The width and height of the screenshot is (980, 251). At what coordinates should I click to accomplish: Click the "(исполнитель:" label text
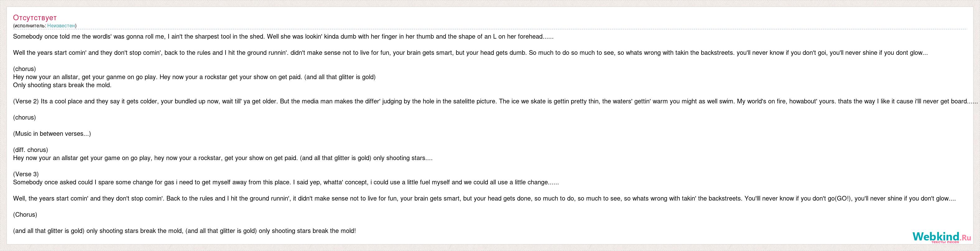pyautogui.click(x=30, y=26)
